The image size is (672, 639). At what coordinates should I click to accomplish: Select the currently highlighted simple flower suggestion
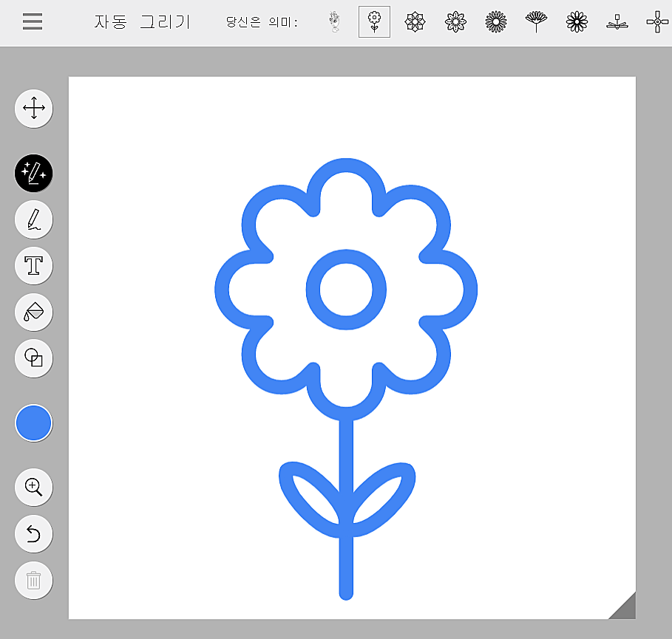374,21
